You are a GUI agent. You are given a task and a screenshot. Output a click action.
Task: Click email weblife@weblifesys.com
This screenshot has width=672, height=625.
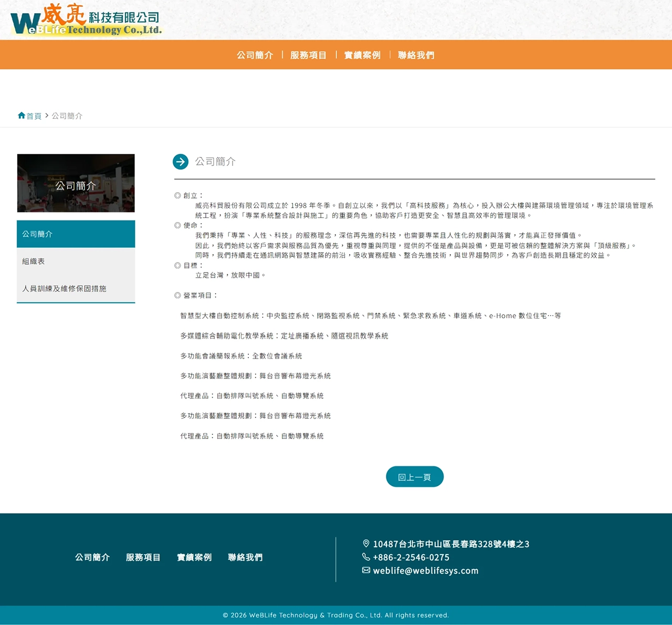pyautogui.click(x=426, y=570)
